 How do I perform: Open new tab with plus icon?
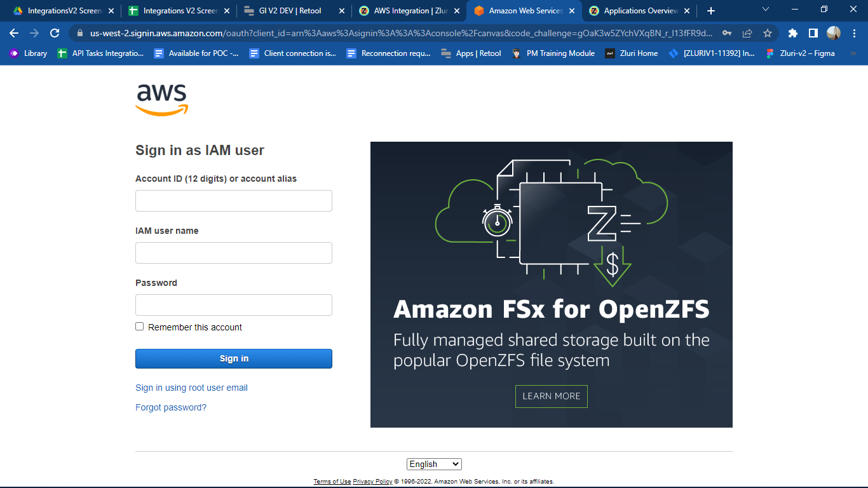click(710, 11)
